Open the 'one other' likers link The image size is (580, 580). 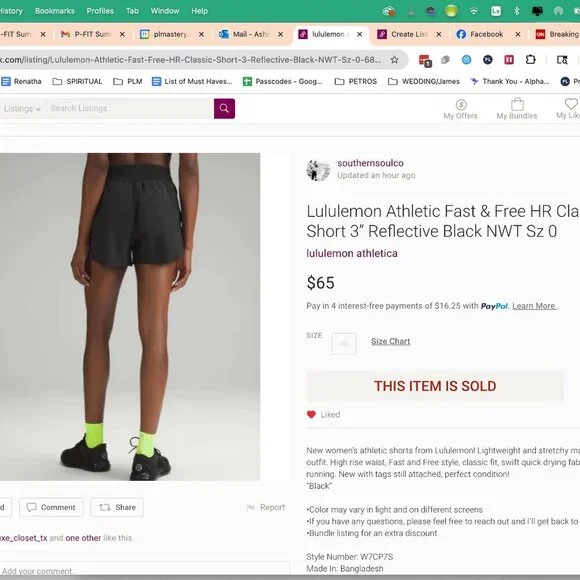pyautogui.click(x=83, y=538)
